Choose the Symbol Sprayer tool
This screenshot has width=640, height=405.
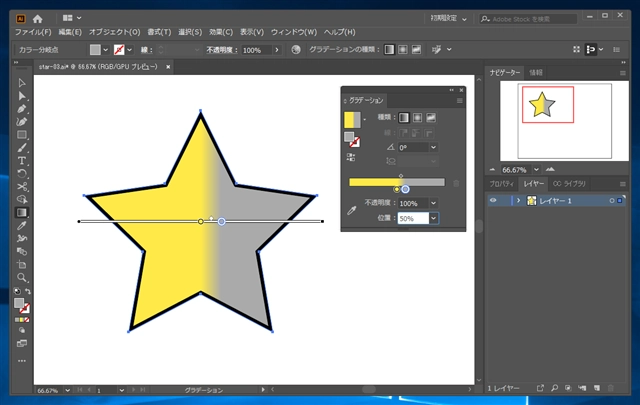pyautogui.click(x=22, y=238)
